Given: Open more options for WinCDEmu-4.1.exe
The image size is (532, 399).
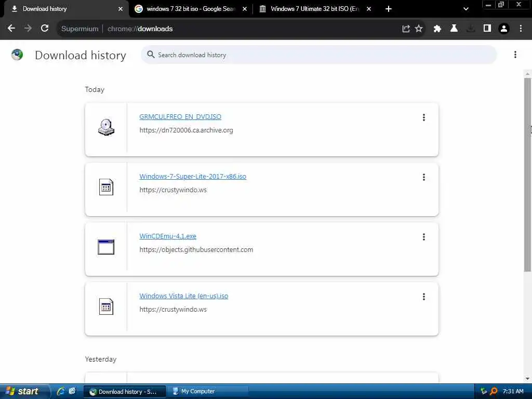Looking at the screenshot, I should point(424,237).
